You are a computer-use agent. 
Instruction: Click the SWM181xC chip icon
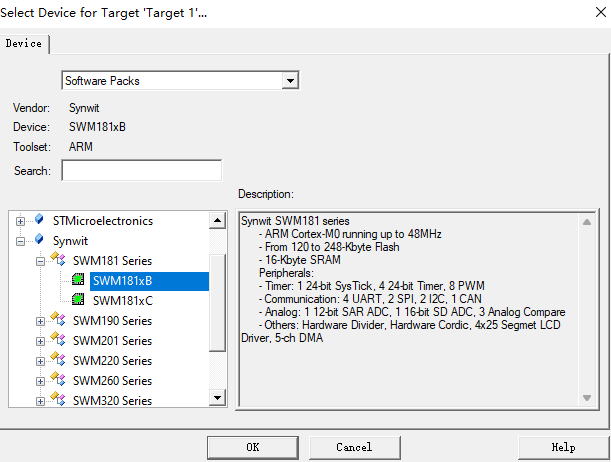click(x=78, y=300)
